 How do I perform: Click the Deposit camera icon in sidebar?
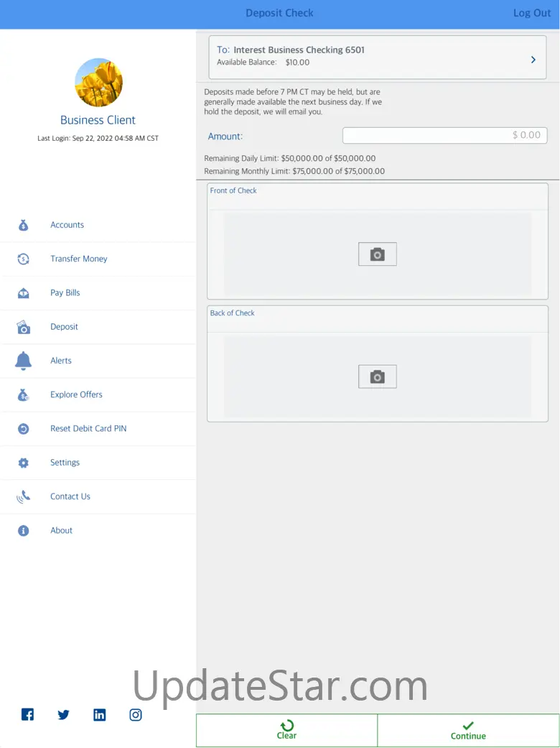click(x=24, y=327)
